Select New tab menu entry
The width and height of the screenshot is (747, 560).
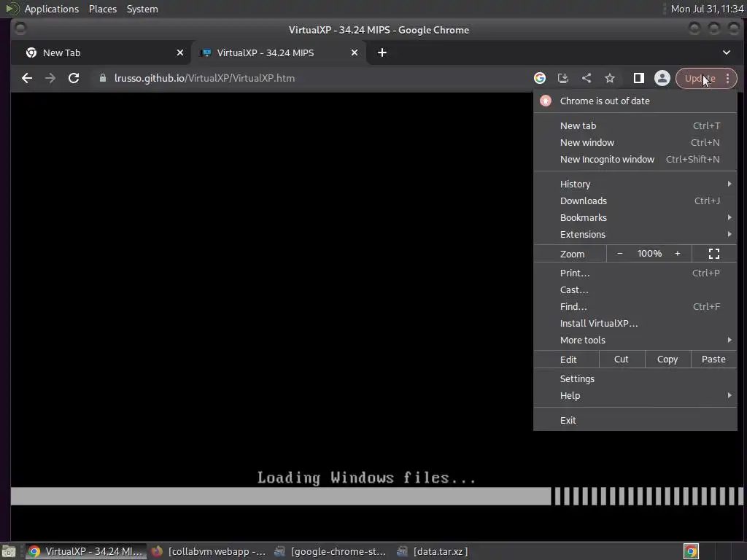click(635, 125)
